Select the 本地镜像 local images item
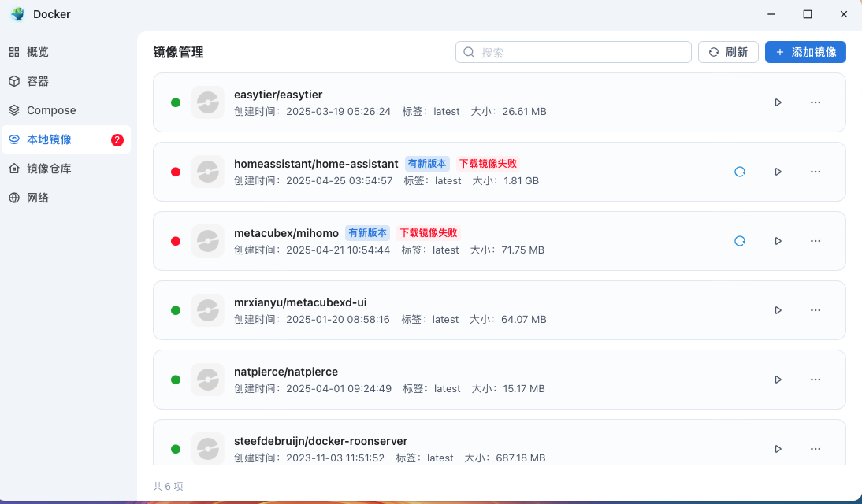The image size is (862, 504). 66,139
